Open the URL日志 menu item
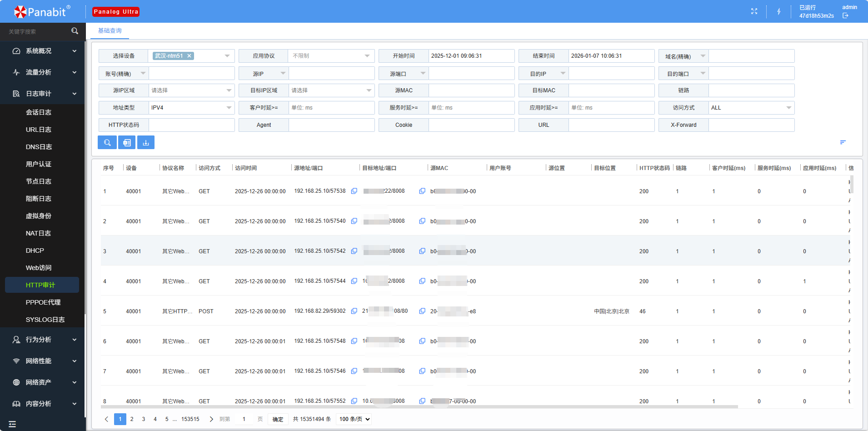868x431 pixels. [x=39, y=130]
